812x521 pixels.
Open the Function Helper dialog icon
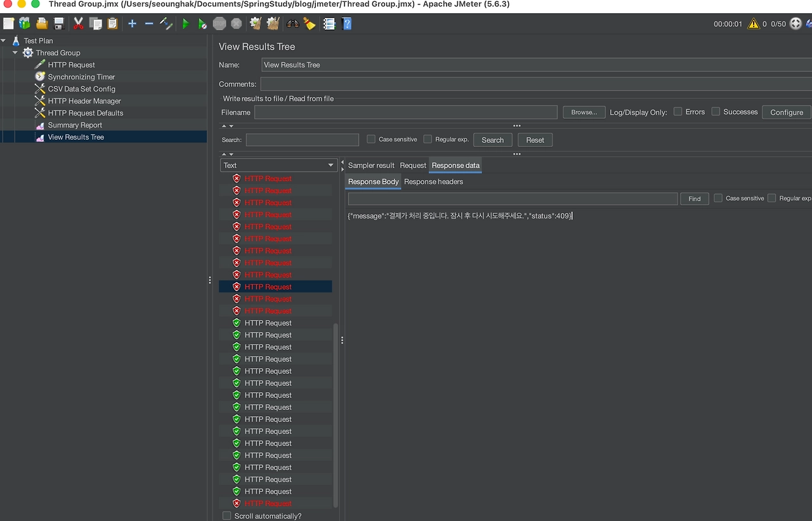pos(329,23)
